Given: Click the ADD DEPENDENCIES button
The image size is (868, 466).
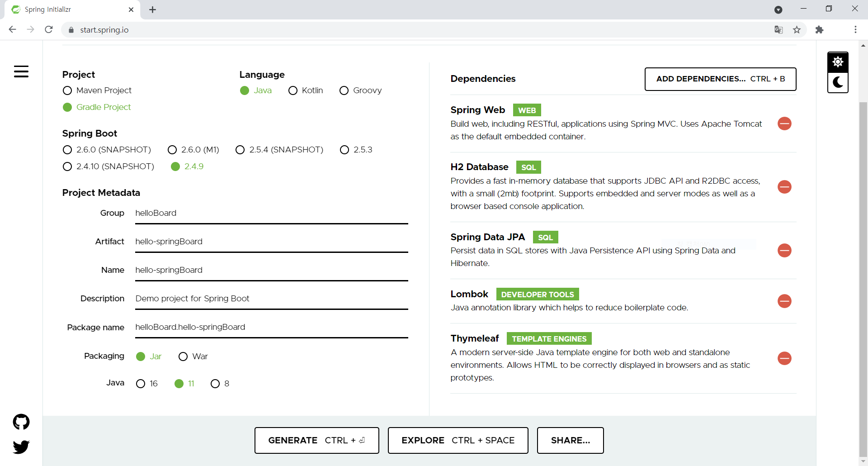Looking at the screenshot, I should coord(720,79).
